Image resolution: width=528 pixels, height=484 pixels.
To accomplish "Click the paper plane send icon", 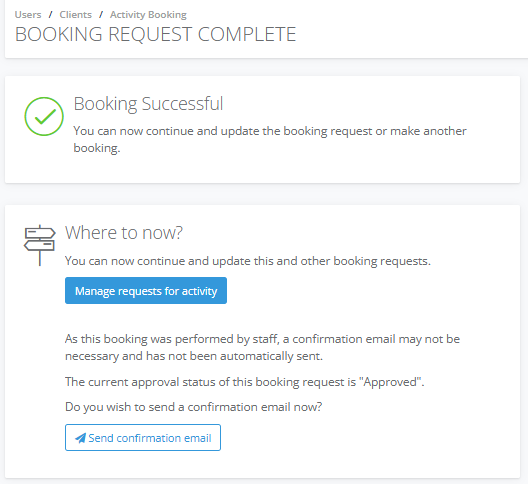I will coord(80,438).
